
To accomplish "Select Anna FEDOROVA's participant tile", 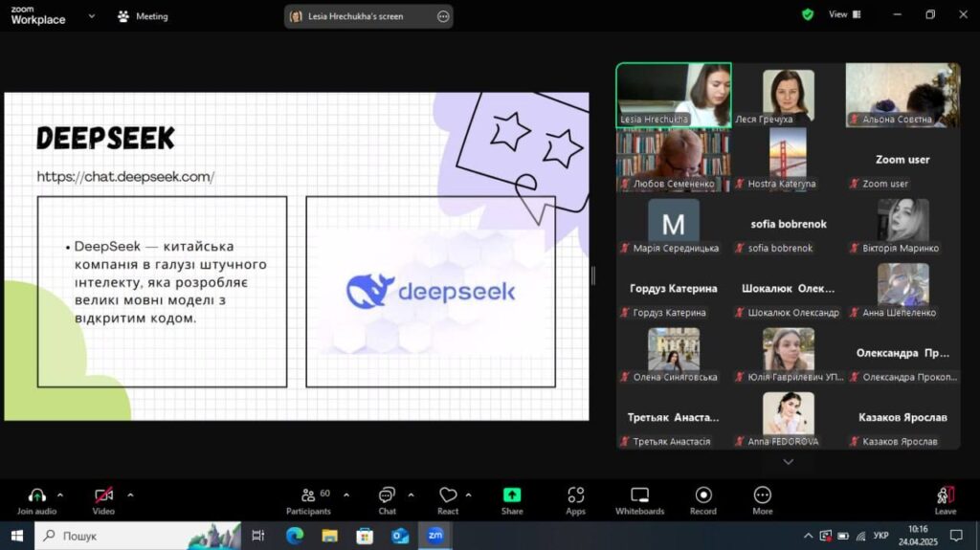I will (789, 417).
